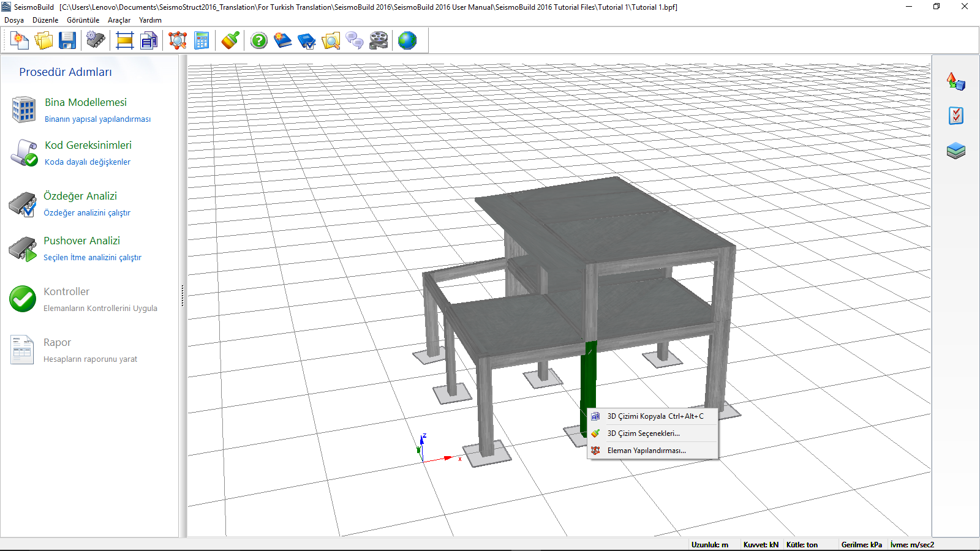Screen dimensions: 980x551
Task: Click the new project toolbar icon
Action: click(20, 41)
